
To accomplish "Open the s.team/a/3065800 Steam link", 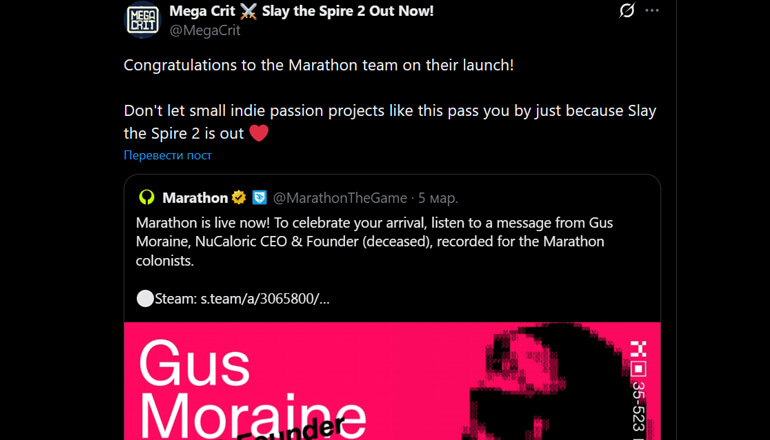I will point(265,299).
